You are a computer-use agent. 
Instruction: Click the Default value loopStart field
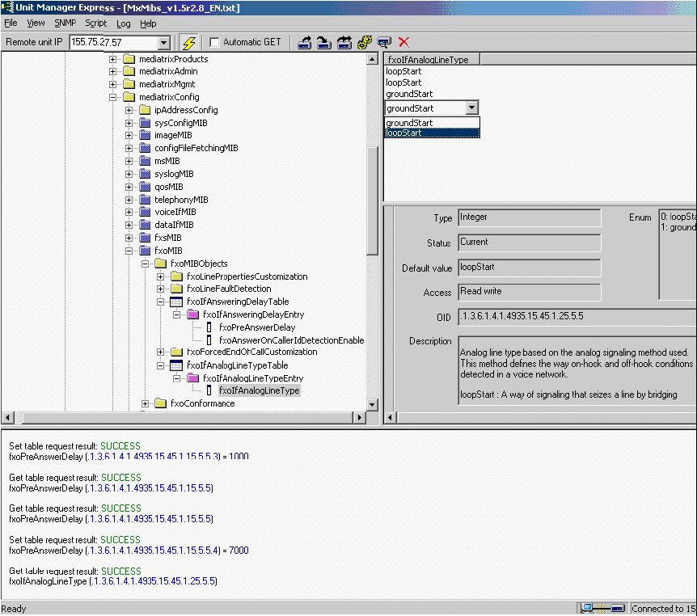click(x=529, y=268)
